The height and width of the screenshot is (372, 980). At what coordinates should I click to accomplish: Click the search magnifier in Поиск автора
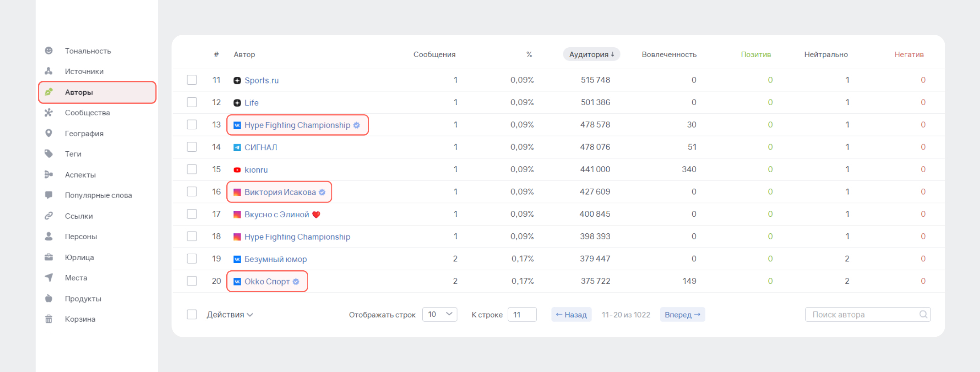(923, 314)
